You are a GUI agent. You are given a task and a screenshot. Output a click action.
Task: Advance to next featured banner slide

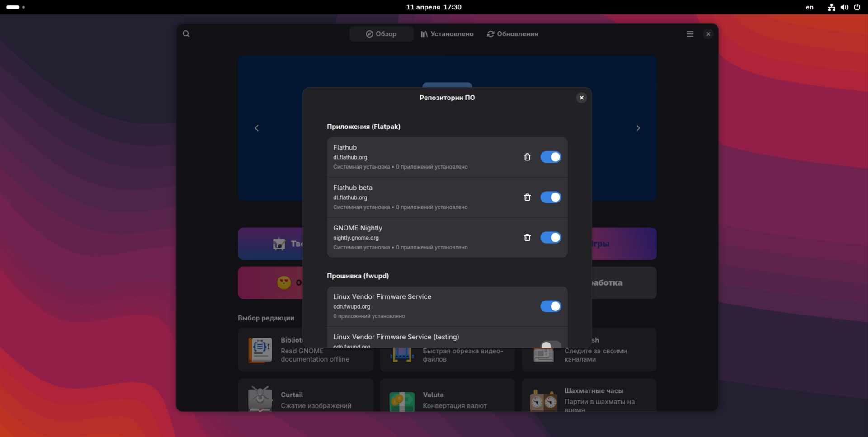click(x=638, y=128)
